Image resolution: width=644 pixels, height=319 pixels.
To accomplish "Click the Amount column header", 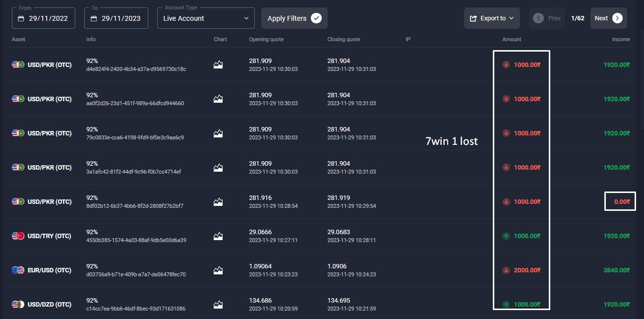I will click(x=512, y=39).
